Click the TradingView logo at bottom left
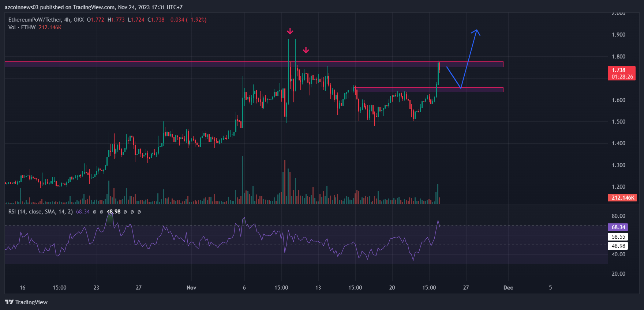This screenshot has height=310, width=644. [x=26, y=302]
